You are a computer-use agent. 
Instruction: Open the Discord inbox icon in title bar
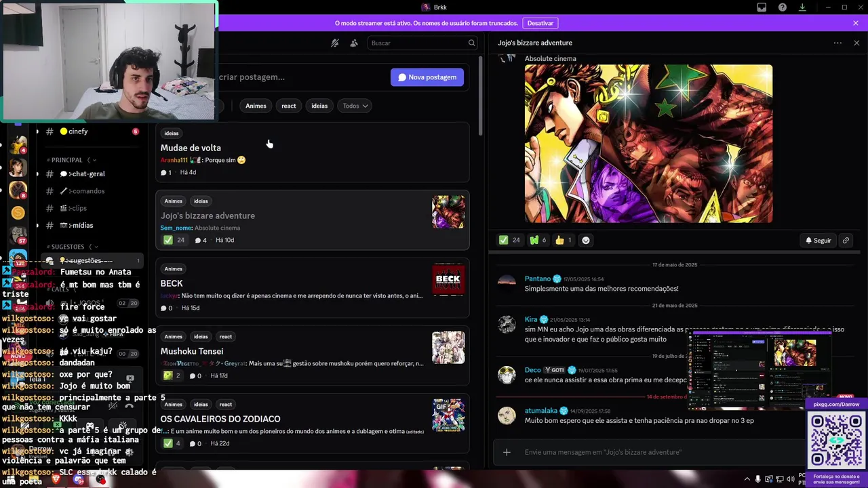762,7
